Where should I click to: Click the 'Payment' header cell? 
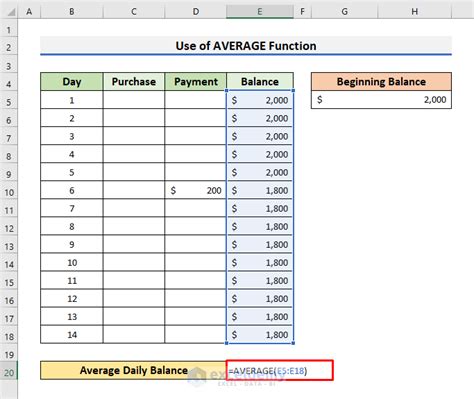coord(196,82)
